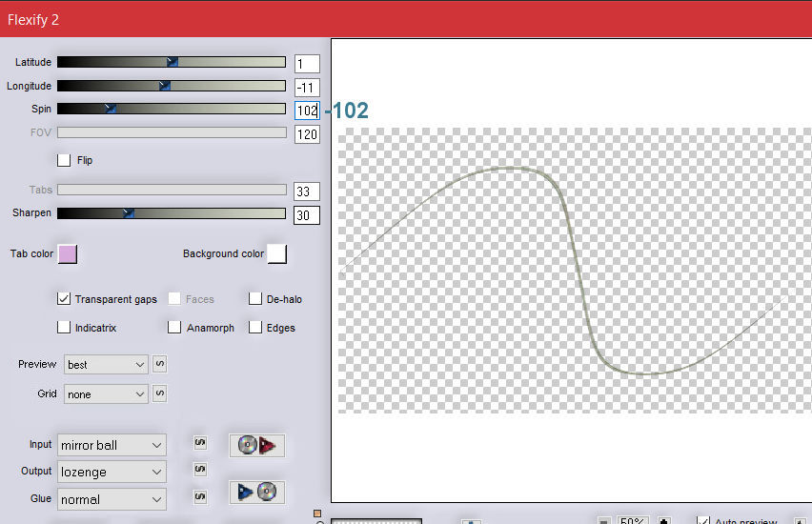This screenshot has height=524, width=812.
Task: Open the Input mirror ball dropdown
Action: (112, 445)
